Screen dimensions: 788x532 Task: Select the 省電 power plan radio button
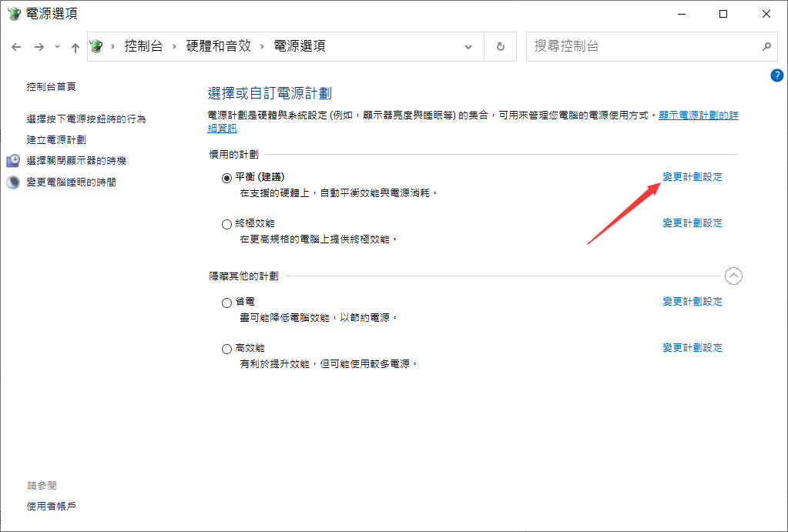pos(226,303)
